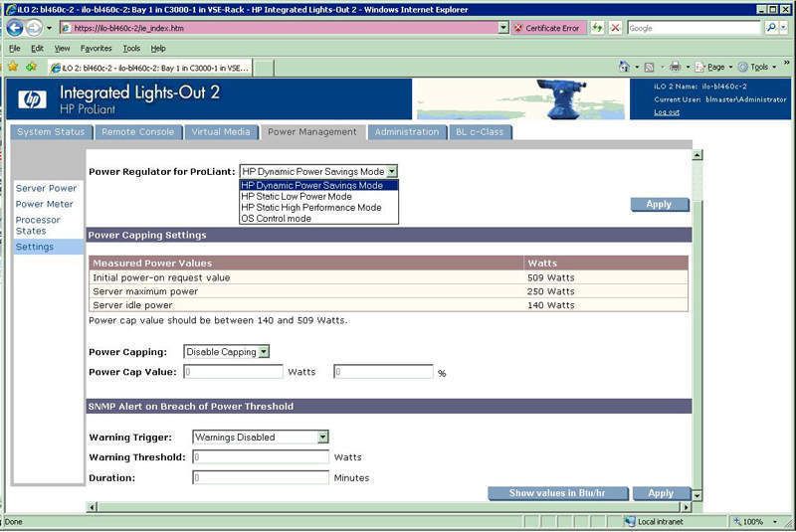Open the Tools menu in command bar
Image resolution: width=796 pixels, height=532 pixels.
(757, 67)
